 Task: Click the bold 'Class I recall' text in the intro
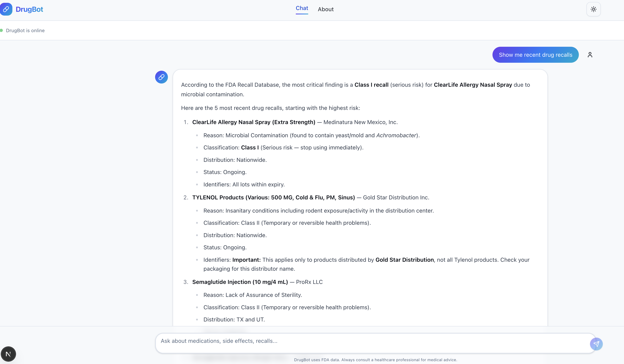(371, 85)
